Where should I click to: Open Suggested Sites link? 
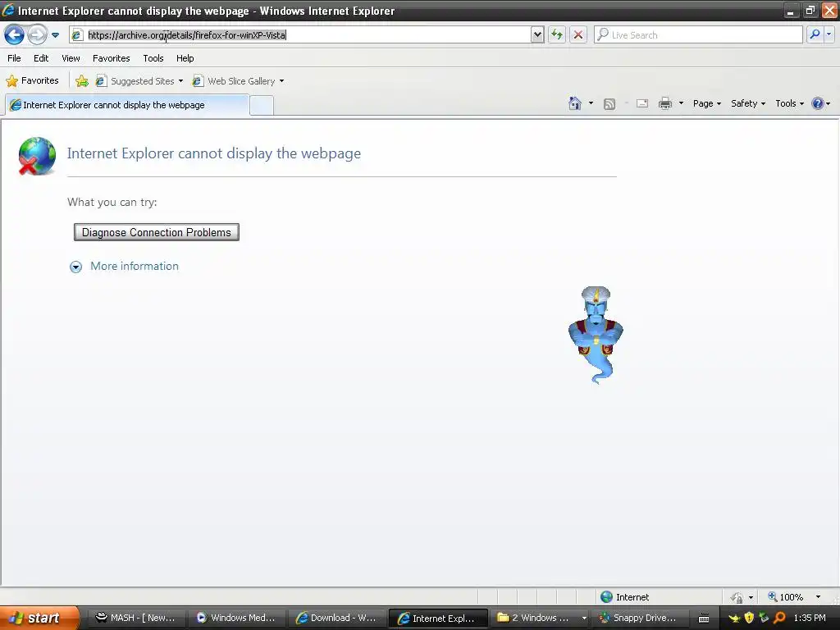[x=135, y=81]
